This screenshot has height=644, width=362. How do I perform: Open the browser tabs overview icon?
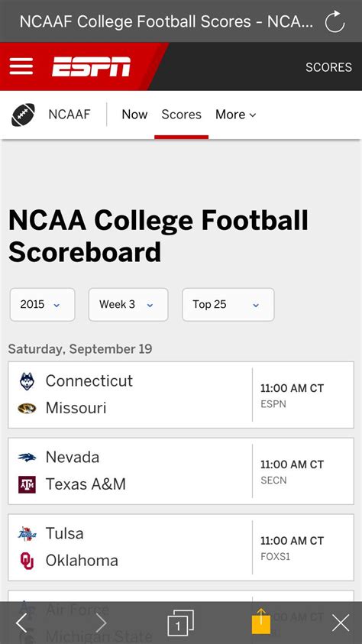pyautogui.click(x=180, y=623)
